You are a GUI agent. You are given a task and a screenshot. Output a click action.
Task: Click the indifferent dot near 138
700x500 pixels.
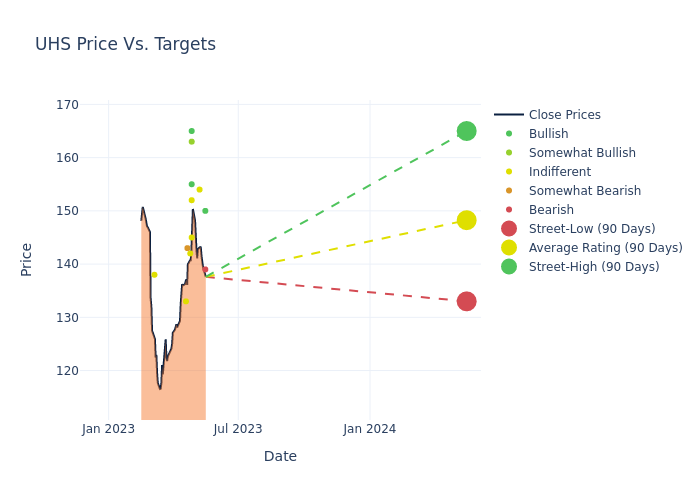[x=154, y=275]
